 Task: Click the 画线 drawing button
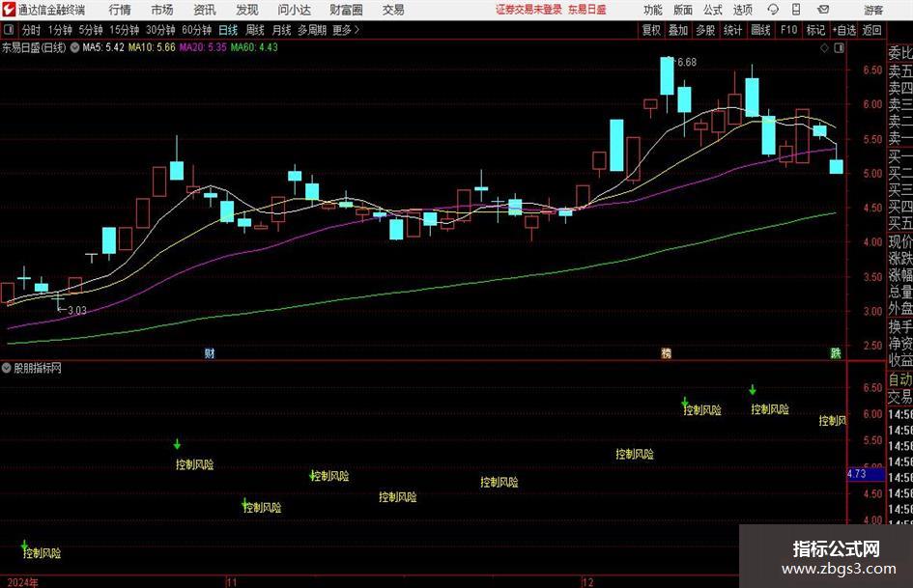tap(760, 30)
